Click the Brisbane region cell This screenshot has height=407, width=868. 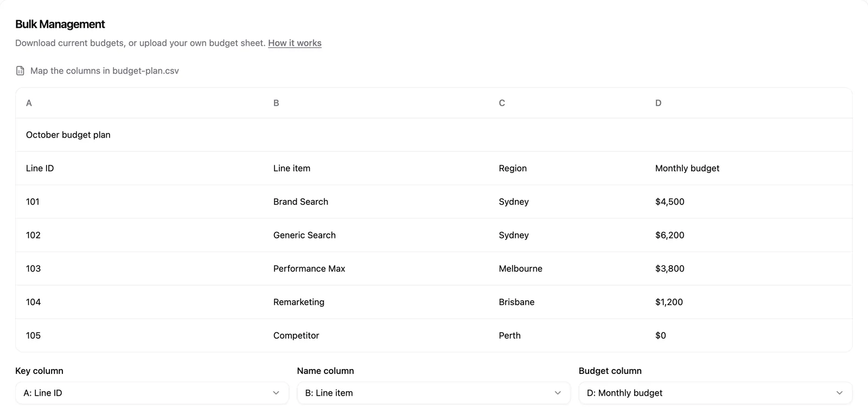coord(567,302)
